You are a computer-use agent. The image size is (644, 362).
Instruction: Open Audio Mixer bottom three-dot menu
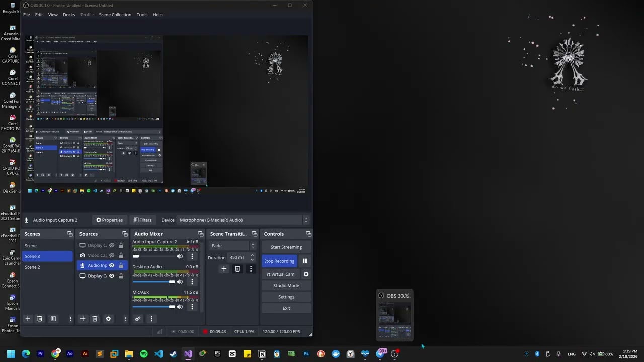click(151, 319)
